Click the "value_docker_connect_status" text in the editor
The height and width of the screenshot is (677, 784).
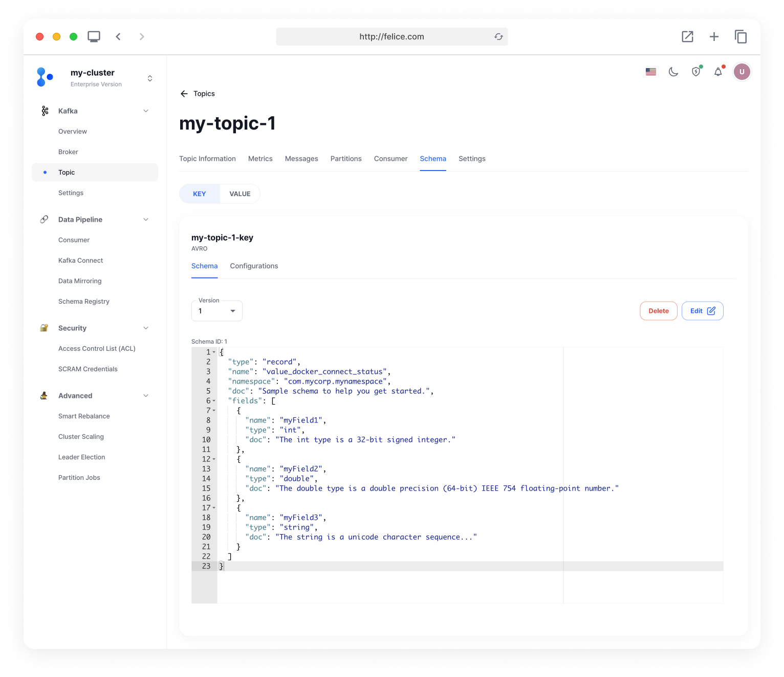pos(324,372)
